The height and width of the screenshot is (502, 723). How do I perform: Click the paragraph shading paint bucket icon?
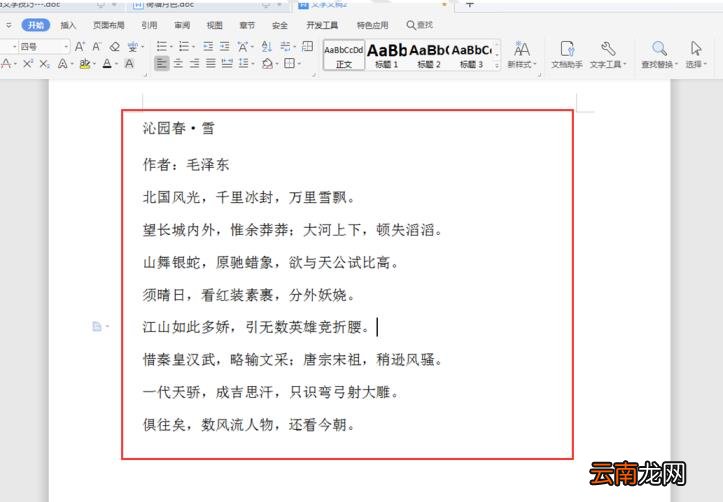[x=267, y=64]
